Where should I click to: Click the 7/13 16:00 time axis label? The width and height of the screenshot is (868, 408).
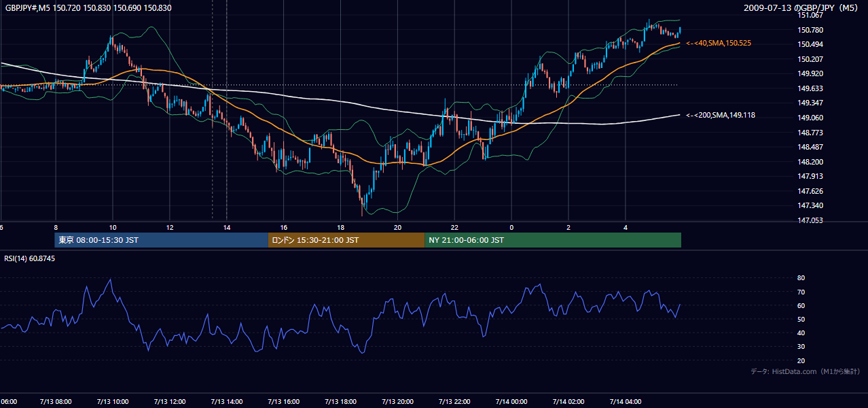(x=284, y=401)
